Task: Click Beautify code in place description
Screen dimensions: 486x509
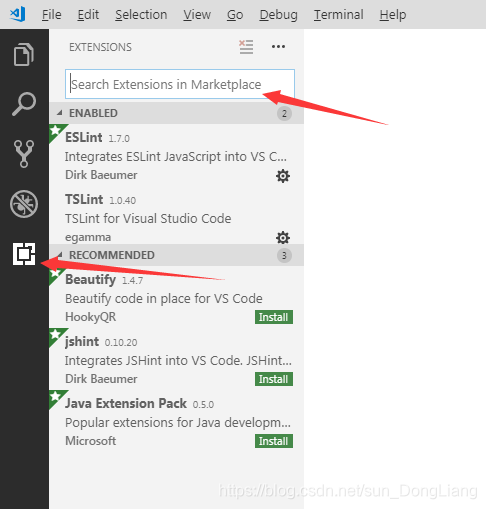Action: (x=164, y=298)
